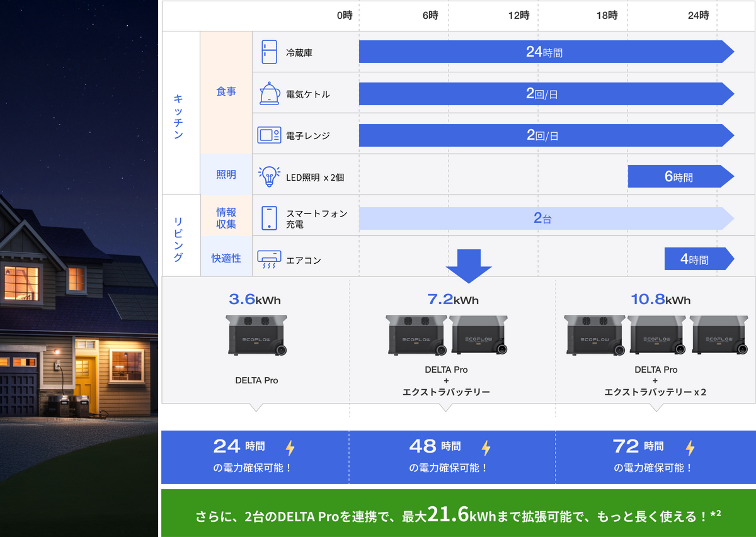Select the 照明 category cell
The width and height of the screenshot is (756, 537).
(226, 174)
